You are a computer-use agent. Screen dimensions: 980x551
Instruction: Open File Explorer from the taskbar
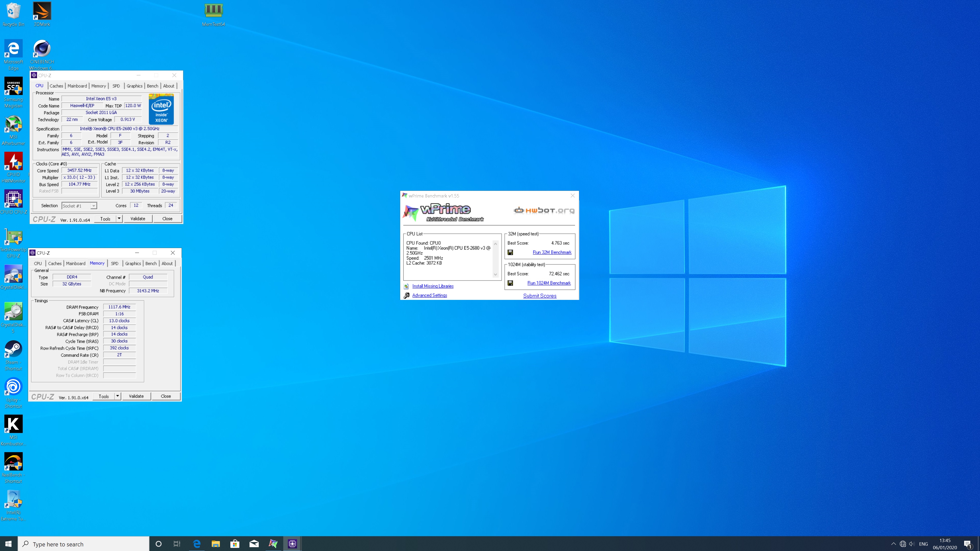click(x=216, y=544)
